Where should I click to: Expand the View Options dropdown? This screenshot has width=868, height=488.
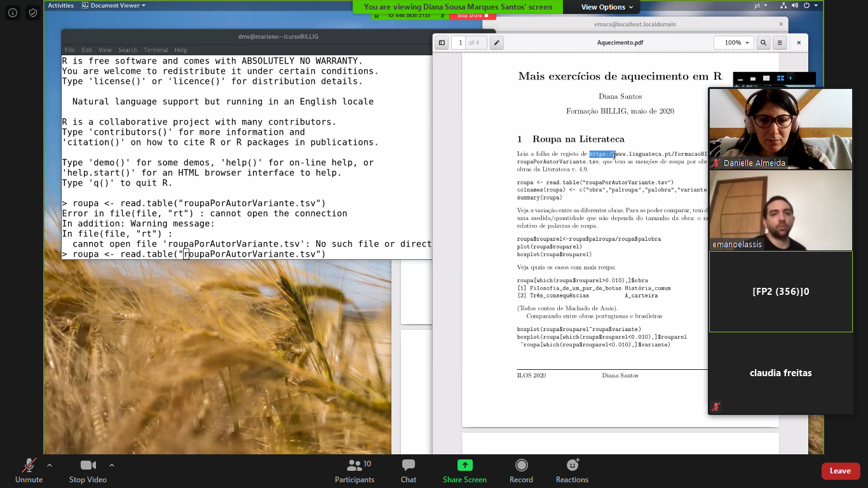point(607,7)
